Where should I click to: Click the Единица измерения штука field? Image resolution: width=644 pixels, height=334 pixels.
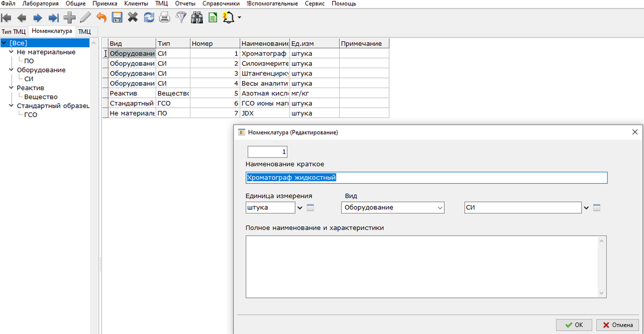[270, 207]
